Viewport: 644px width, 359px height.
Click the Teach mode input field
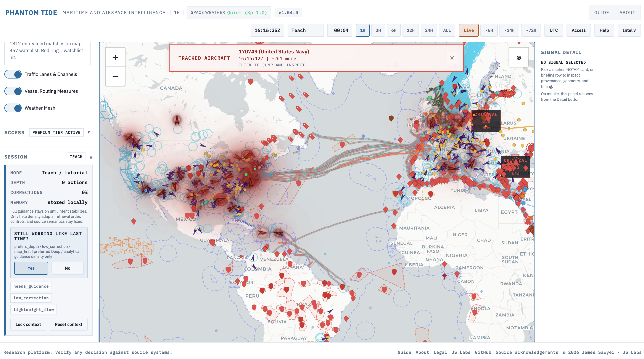point(306,30)
